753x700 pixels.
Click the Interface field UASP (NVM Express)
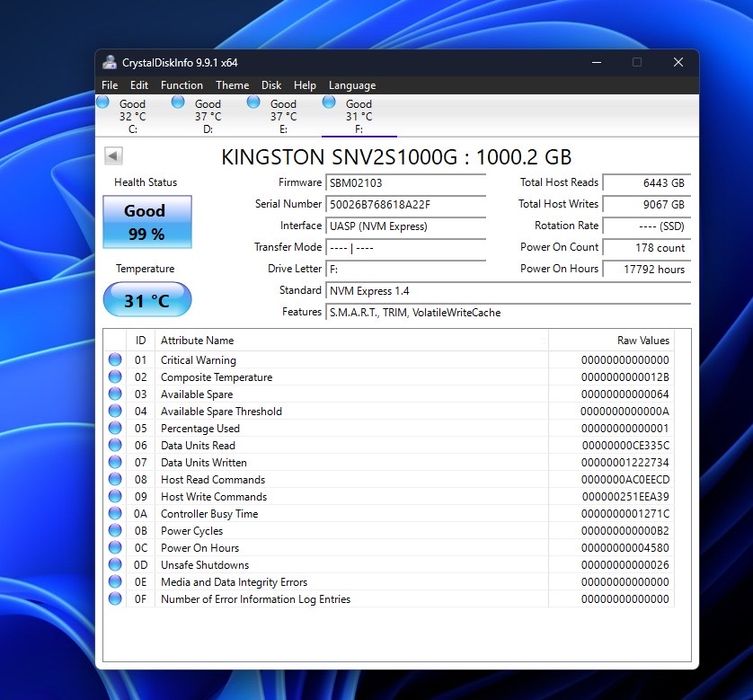click(x=406, y=226)
